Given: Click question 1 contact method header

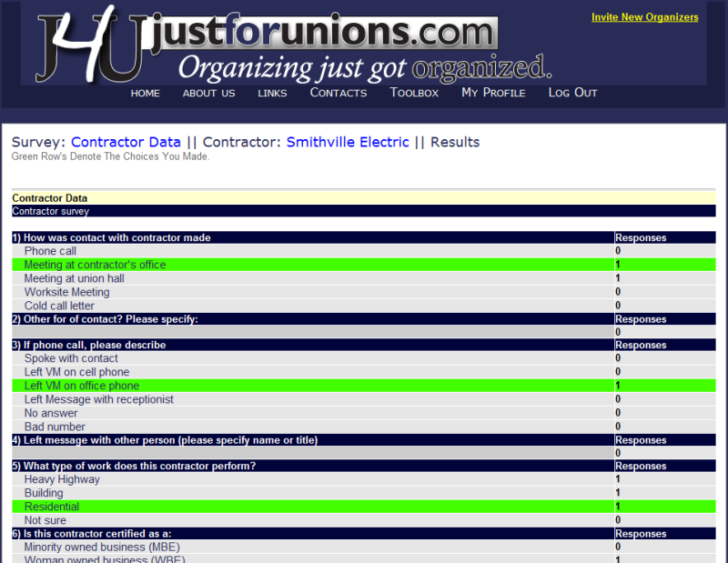Looking at the screenshot, I should pos(111,237).
